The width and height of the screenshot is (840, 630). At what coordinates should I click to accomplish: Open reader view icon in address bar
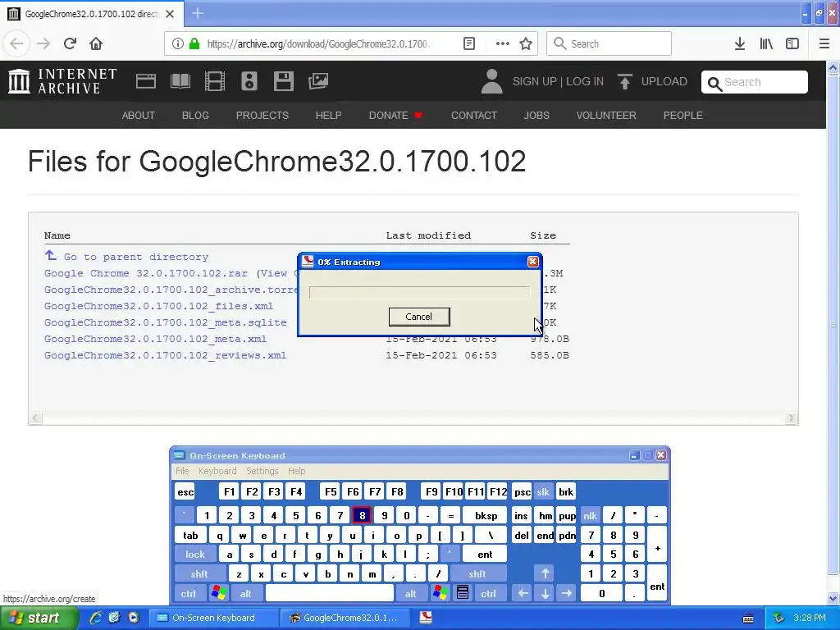468,43
